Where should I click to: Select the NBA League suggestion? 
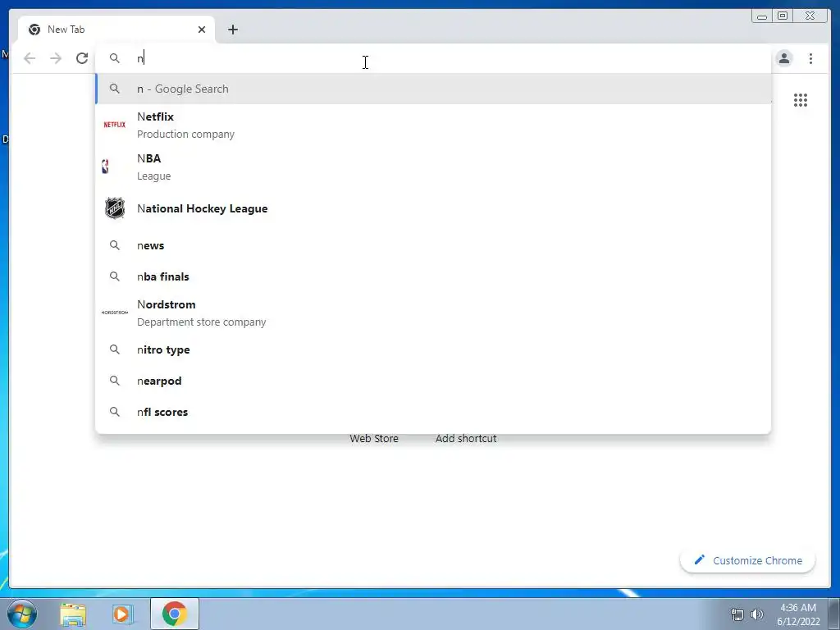(x=433, y=167)
